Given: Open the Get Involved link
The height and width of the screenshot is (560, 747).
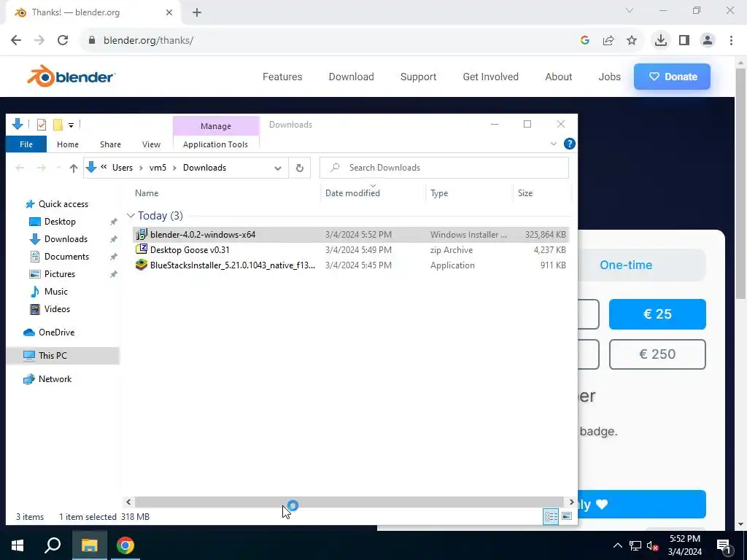Looking at the screenshot, I should (x=491, y=77).
